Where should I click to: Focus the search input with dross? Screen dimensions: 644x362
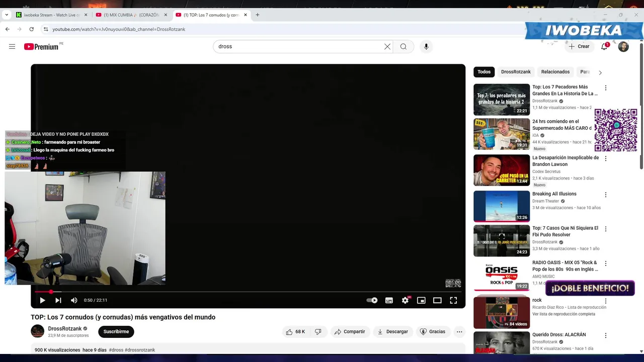coord(299,46)
